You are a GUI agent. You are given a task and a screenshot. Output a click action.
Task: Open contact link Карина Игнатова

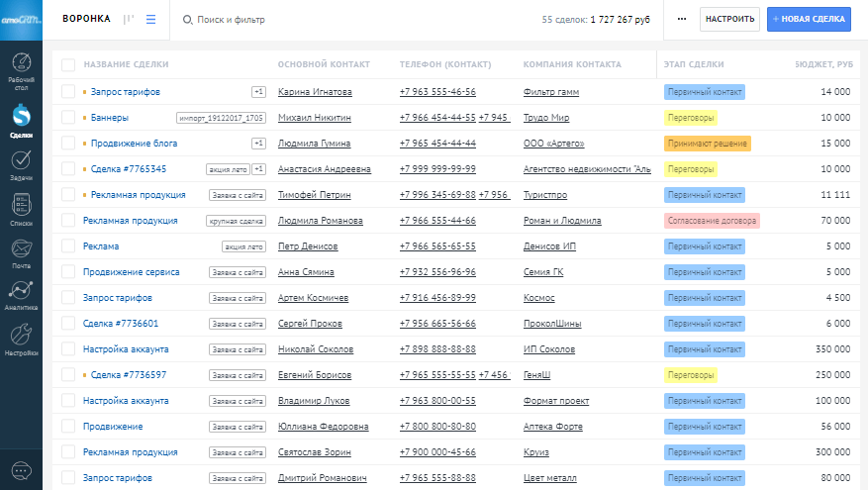[x=315, y=92]
